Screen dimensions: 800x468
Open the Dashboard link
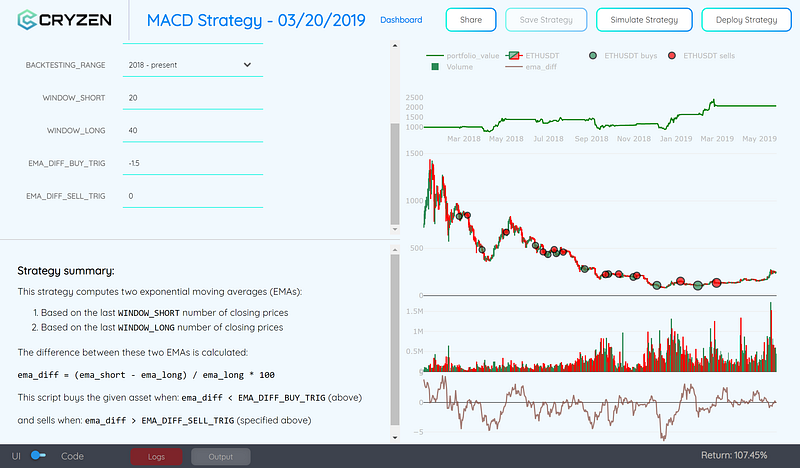pyautogui.click(x=401, y=20)
